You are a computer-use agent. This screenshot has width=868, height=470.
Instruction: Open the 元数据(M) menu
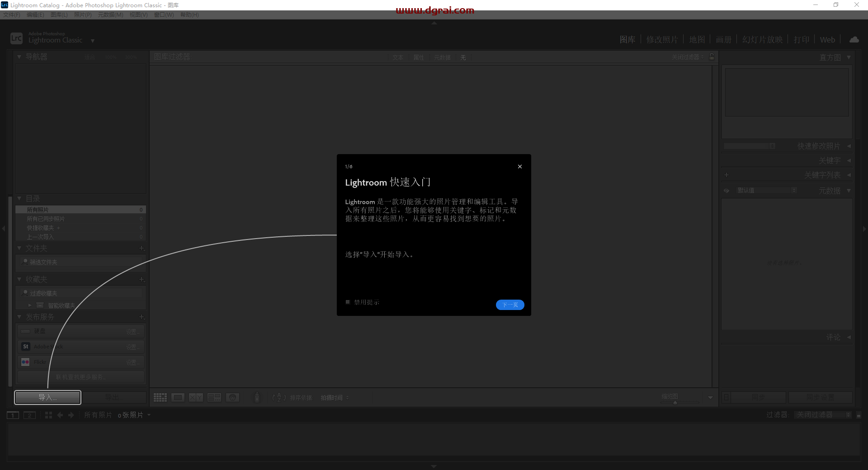point(110,15)
